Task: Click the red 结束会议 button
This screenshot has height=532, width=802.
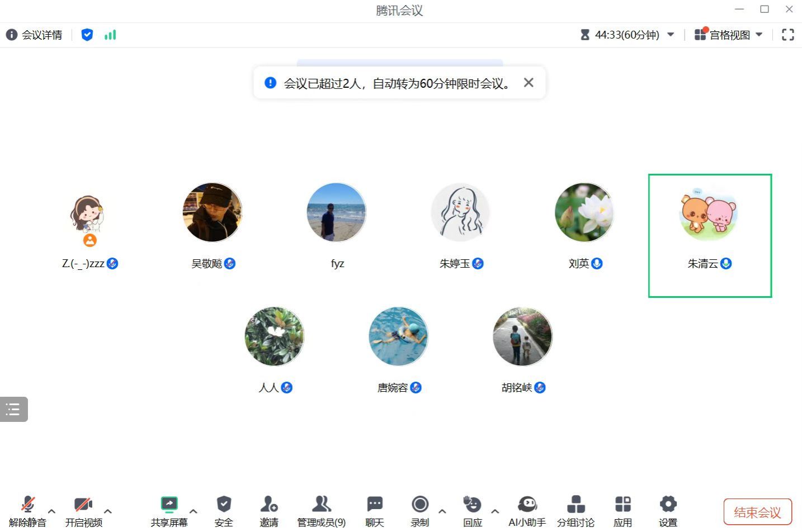Action: (757, 512)
